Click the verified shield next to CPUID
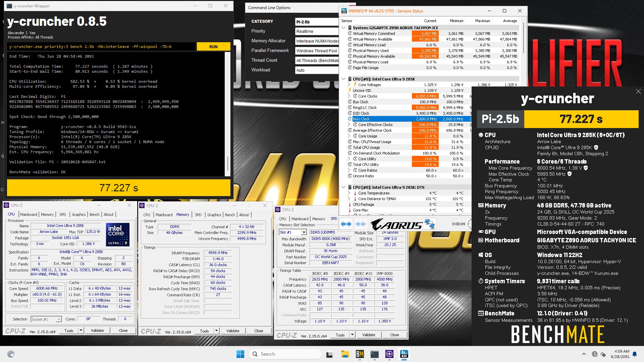The image size is (644, 362). click(596, 147)
